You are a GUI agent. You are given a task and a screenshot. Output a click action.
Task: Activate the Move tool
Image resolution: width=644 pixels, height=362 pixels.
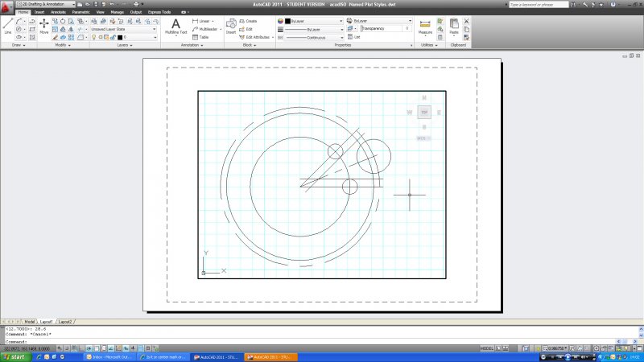click(x=43, y=25)
